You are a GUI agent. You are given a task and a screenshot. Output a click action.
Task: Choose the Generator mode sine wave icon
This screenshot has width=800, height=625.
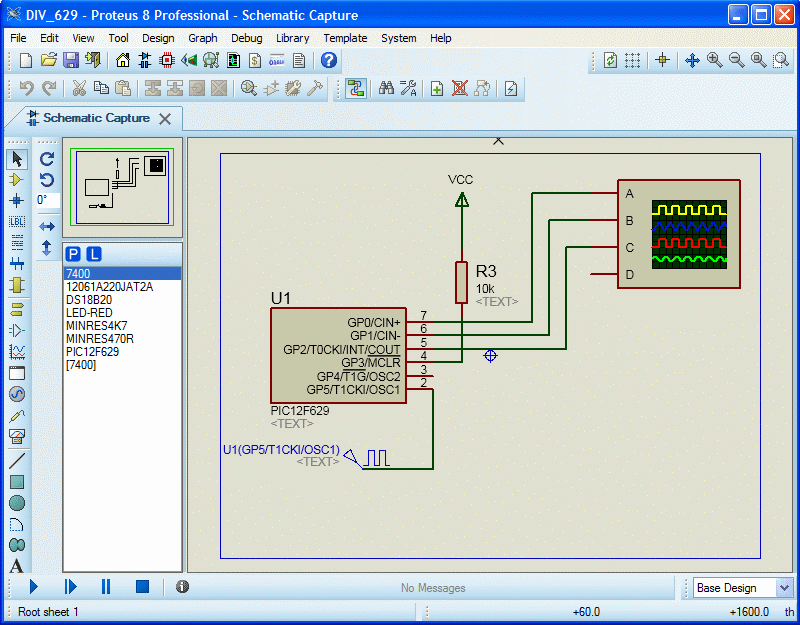pos(17,394)
